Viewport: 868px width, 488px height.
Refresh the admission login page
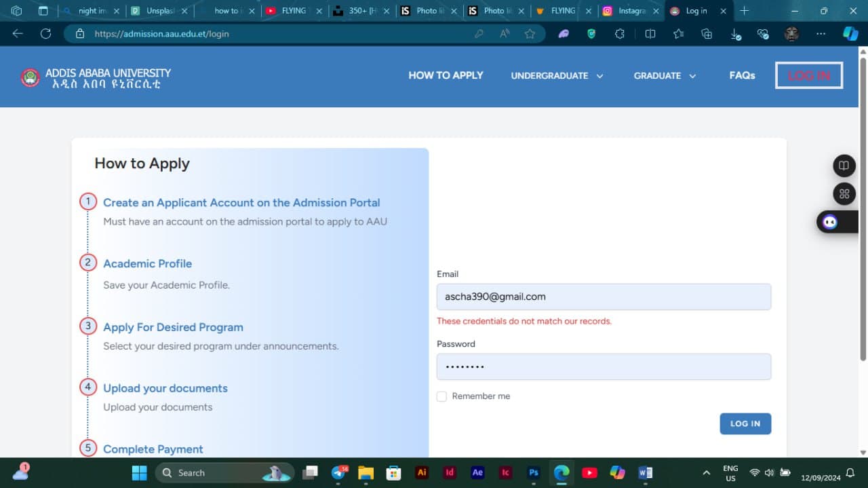point(45,34)
